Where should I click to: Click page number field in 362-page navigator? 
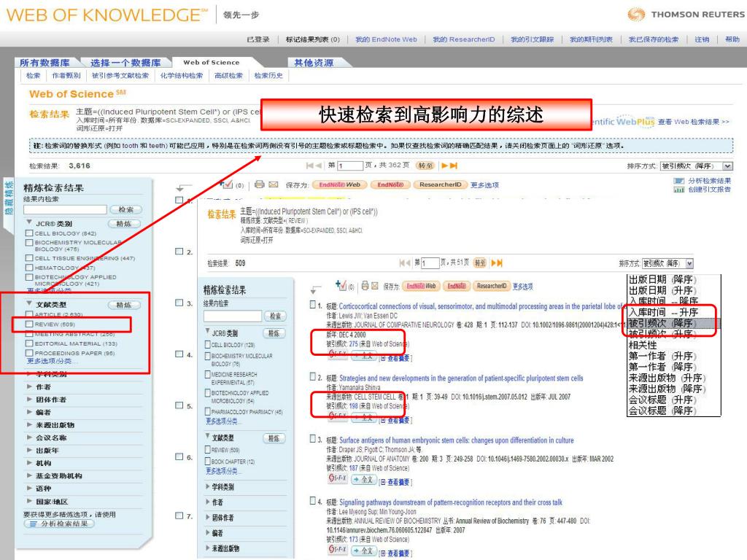point(350,166)
